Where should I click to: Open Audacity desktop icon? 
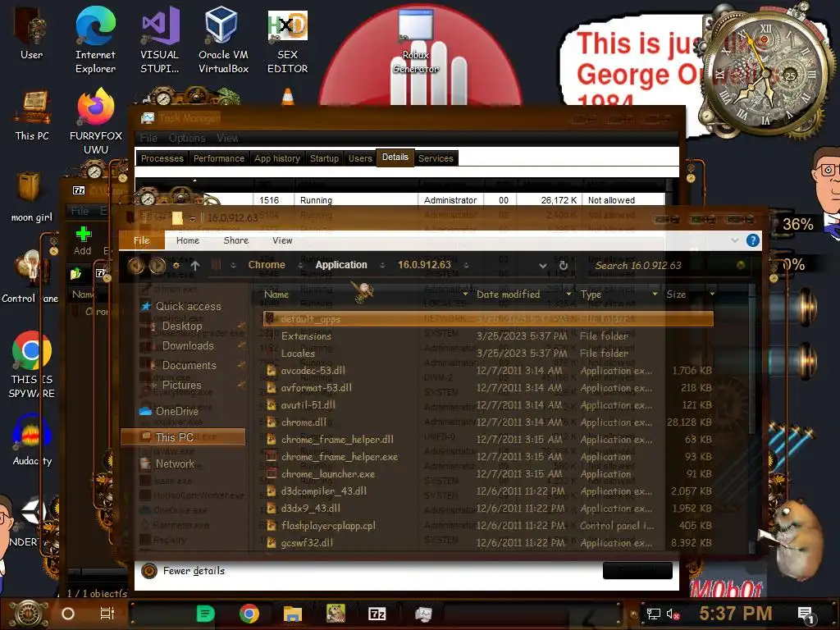pos(32,441)
